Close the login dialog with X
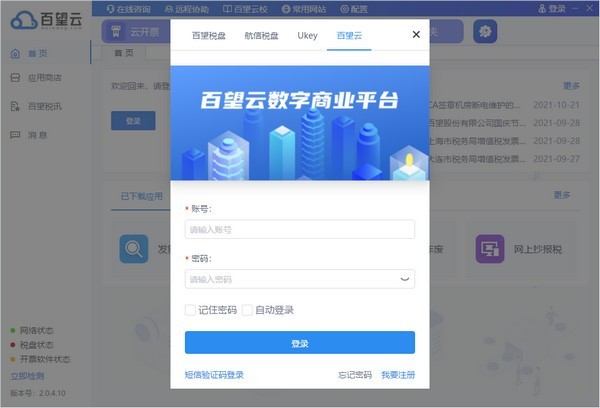Screen dimensions: 600x408 click(x=416, y=34)
